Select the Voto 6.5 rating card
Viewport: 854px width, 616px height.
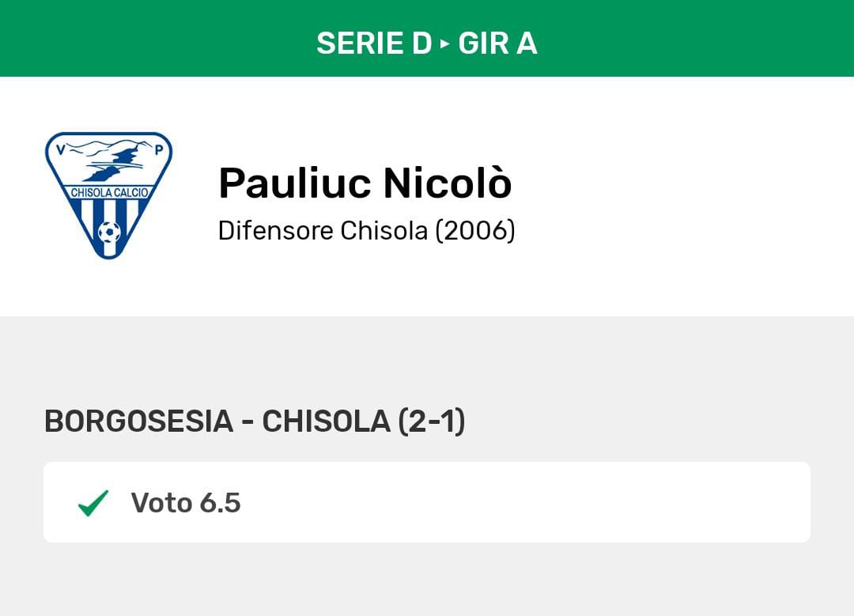(427, 501)
